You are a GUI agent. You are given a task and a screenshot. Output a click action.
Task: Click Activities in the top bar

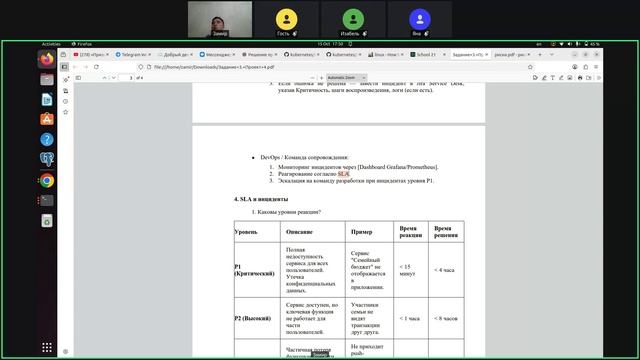click(x=51, y=44)
